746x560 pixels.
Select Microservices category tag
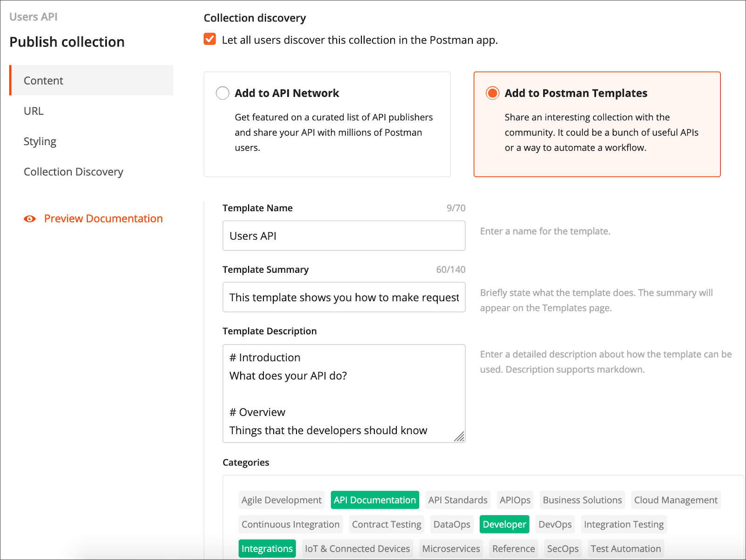pos(451,548)
